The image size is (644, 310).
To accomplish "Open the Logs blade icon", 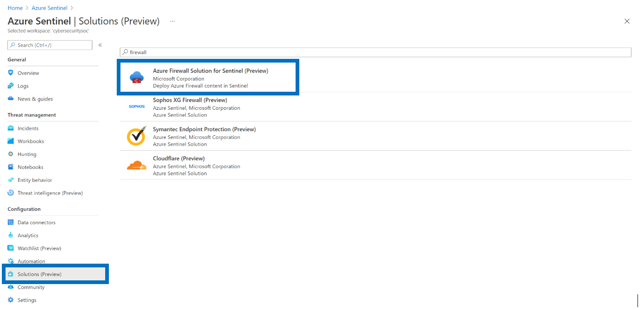I will [10, 86].
